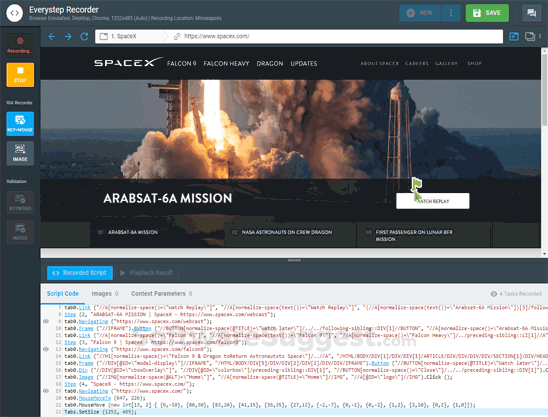Switch to the Playback Result view
This screenshot has width=548, height=417.
pos(147,273)
